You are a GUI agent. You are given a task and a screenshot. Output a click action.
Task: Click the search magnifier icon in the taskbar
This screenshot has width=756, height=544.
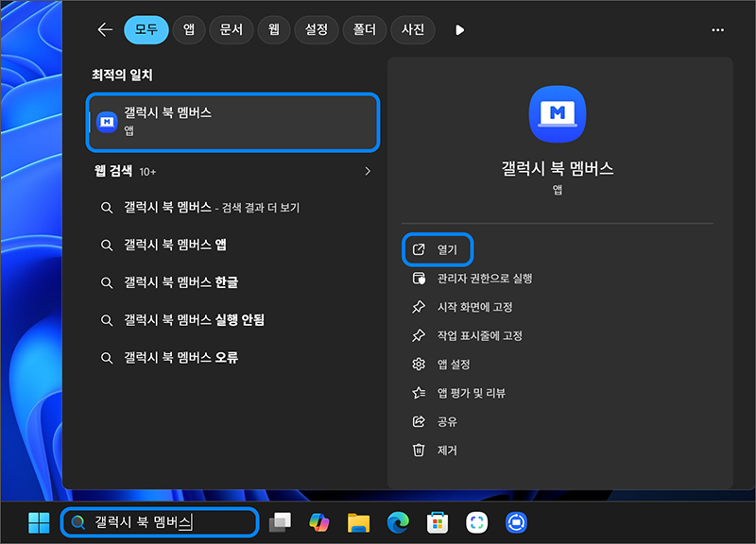coord(78,522)
